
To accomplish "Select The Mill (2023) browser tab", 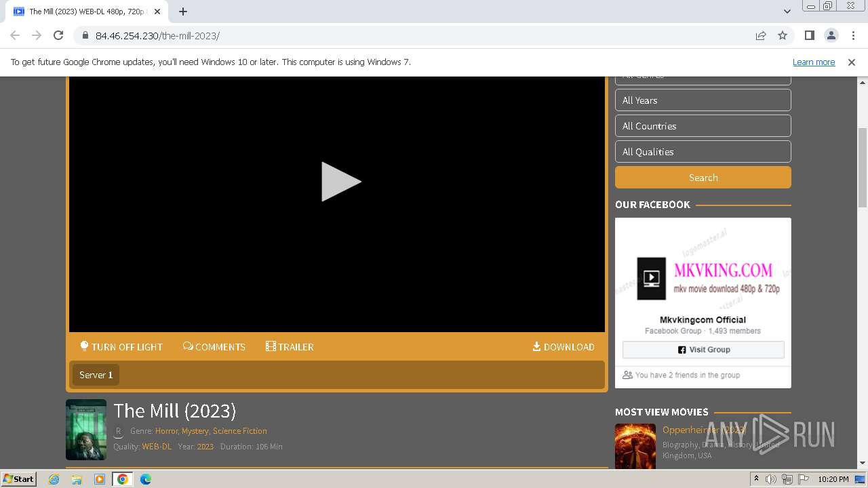I will tap(87, 12).
